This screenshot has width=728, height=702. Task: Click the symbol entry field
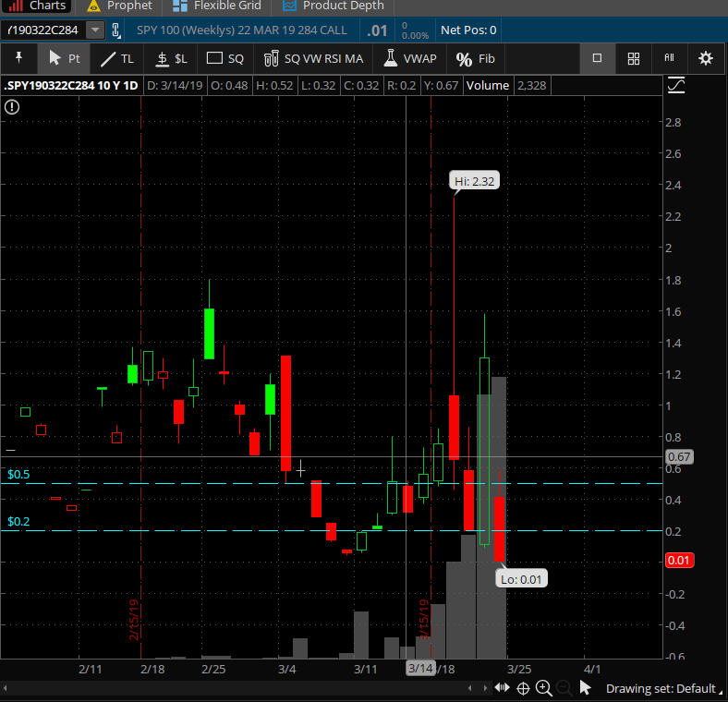[x=43, y=30]
